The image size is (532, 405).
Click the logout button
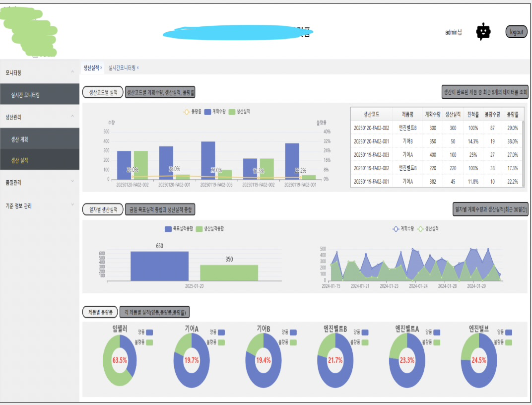click(517, 32)
